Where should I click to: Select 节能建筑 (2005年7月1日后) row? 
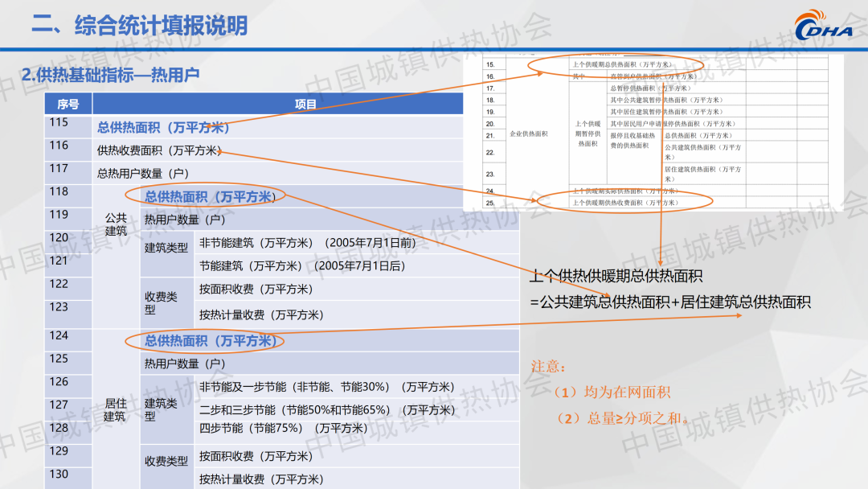pyautogui.click(x=301, y=265)
